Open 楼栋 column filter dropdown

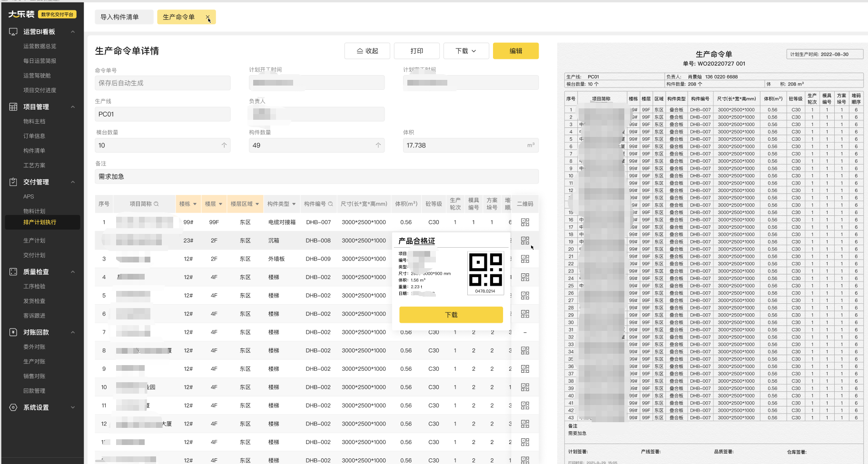[195, 204]
